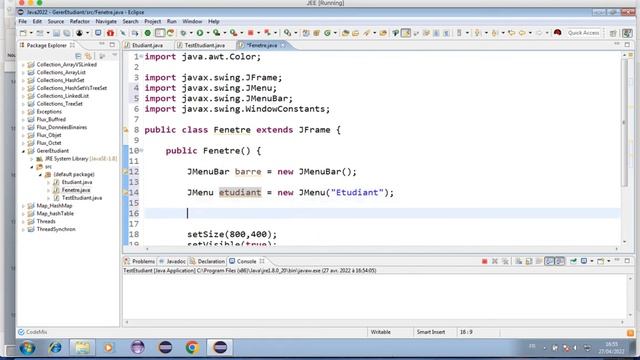Open the New file dropdown arrow
The height and width of the screenshot is (360, 640).
pos(31,33)
